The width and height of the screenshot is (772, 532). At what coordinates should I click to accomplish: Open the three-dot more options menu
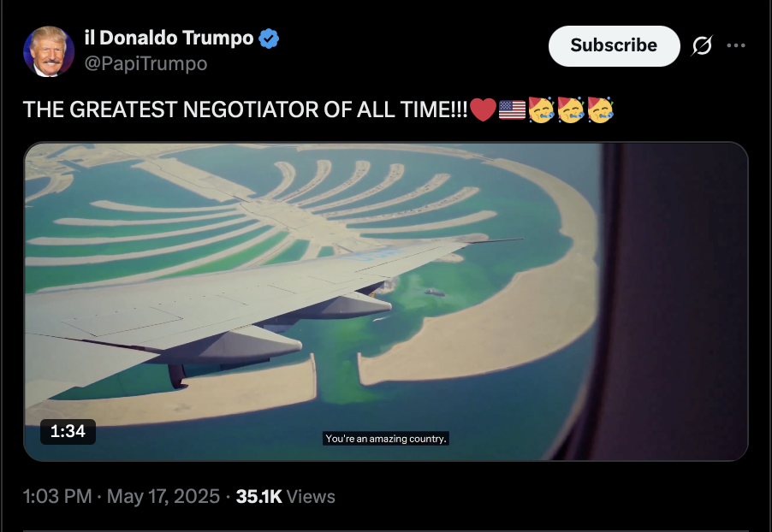click(736, 46)
